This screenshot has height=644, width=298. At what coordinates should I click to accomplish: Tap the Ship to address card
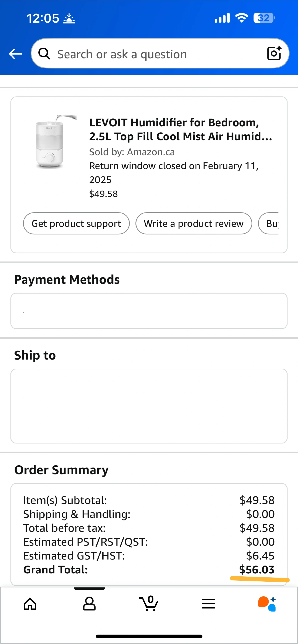149,406
